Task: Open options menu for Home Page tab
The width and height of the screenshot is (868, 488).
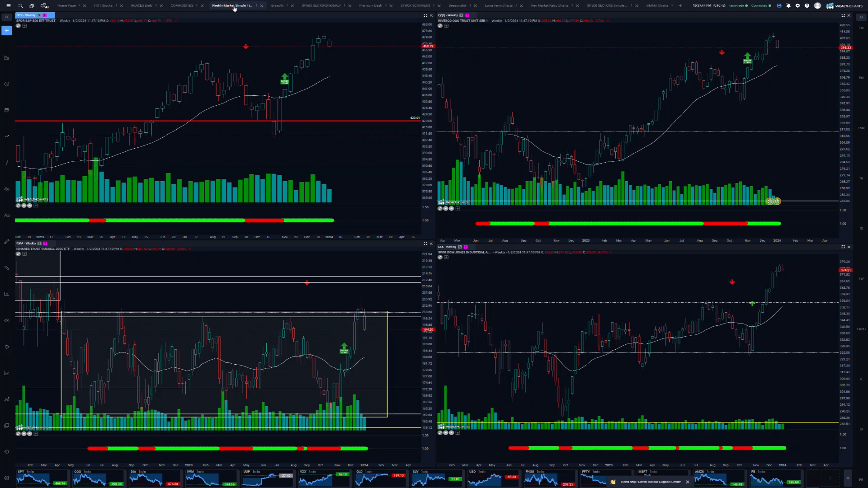Action: (x=80, y=6)
